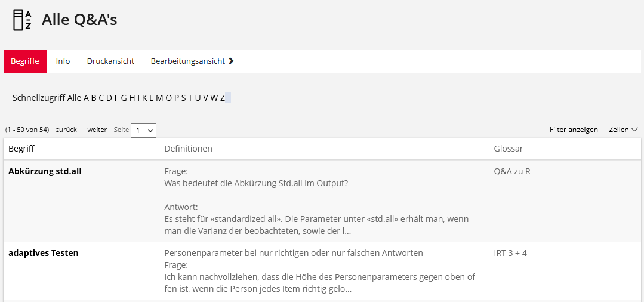The width and height of the screenshot is (644, 302).
Task: Show the filter via Filter anzeigen
Action: 574,130
